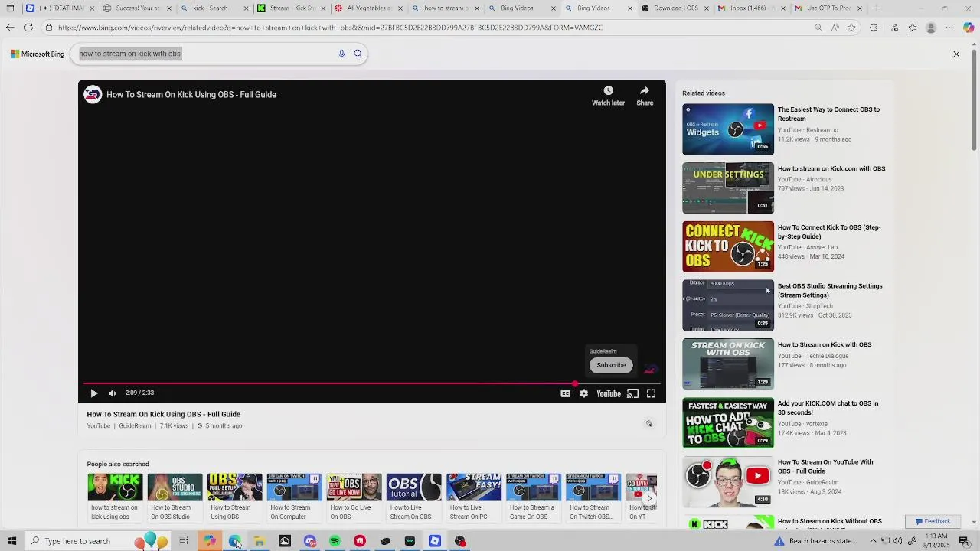Open the Windows Start menu
The width and height of the screenshot is (980, 551).
tap(11, 541)
